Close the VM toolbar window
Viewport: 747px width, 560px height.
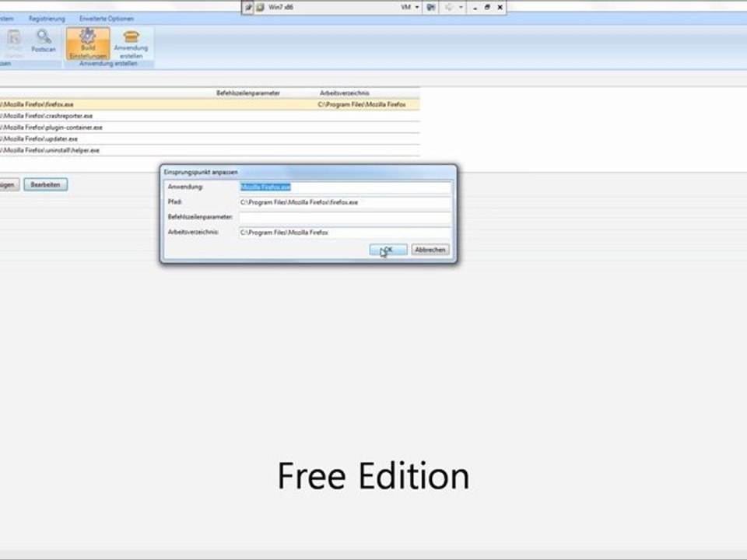tap(500, 7)
